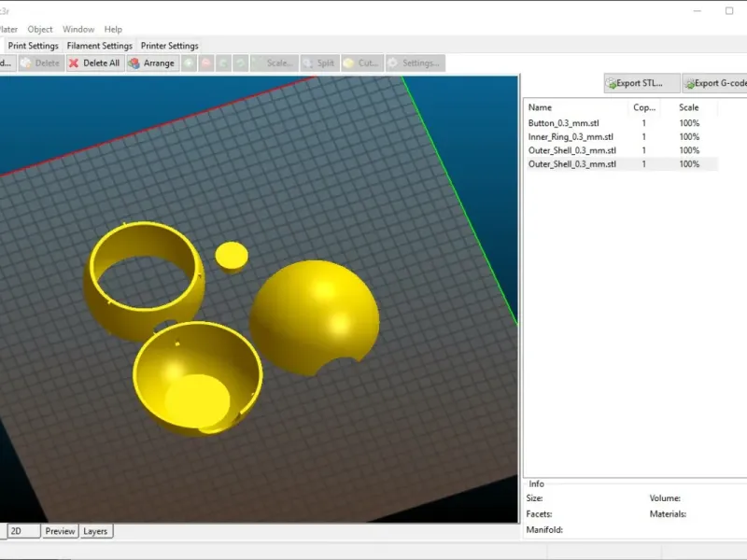Switch to Filament Settings tab
This screenshot has width=747, height=560.
[100, 46]
